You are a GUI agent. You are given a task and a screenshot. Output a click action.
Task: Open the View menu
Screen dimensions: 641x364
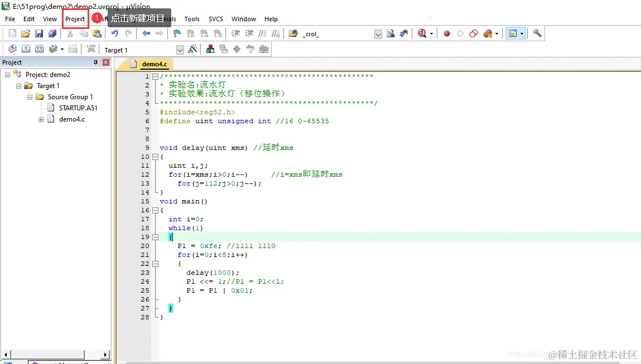click(50, 19)
